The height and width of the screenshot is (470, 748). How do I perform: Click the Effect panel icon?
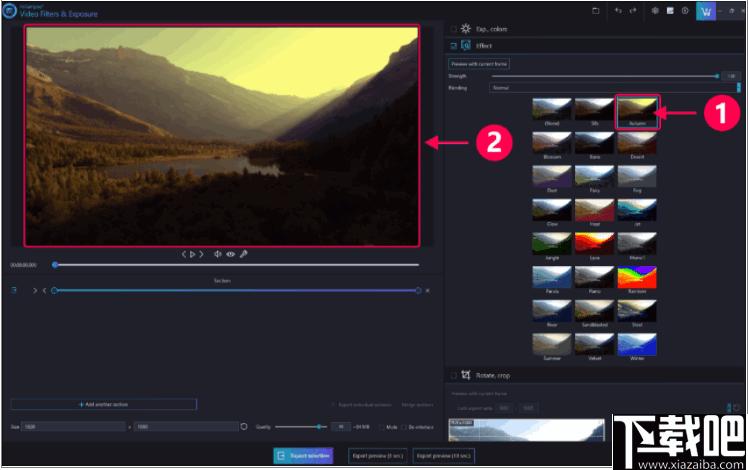pyautogui.click(x=466, y=45)
